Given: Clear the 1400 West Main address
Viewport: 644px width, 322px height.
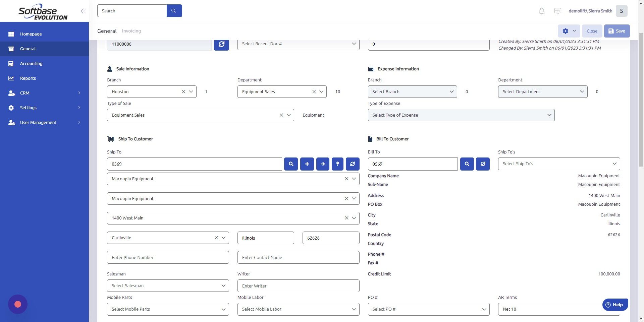Looking at the screenshot, I should pyautogui.click(x=346, y=218).
